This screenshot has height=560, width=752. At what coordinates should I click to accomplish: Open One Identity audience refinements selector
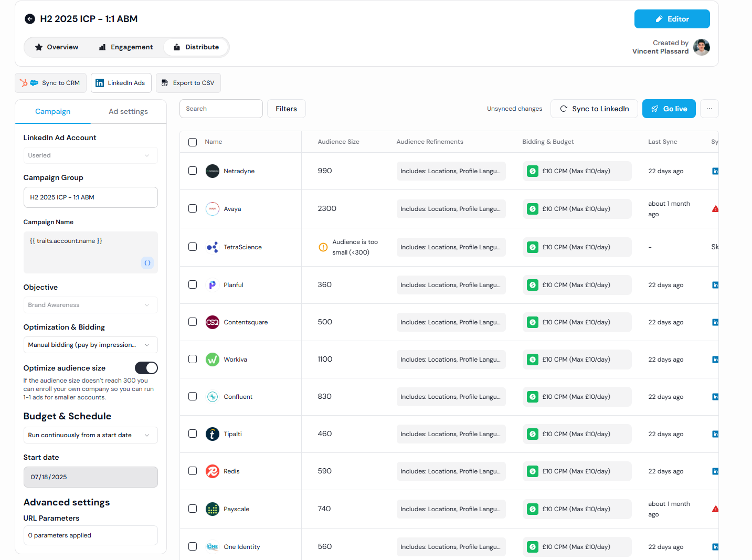[x=451, y=547]
